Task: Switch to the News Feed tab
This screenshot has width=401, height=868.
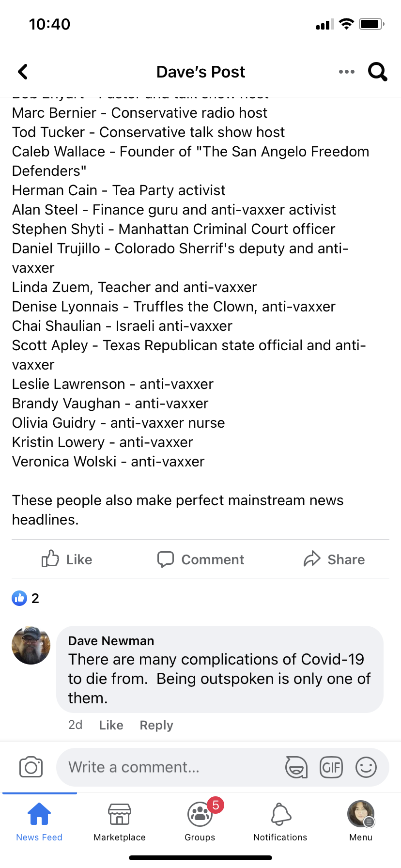Action: 39,821
